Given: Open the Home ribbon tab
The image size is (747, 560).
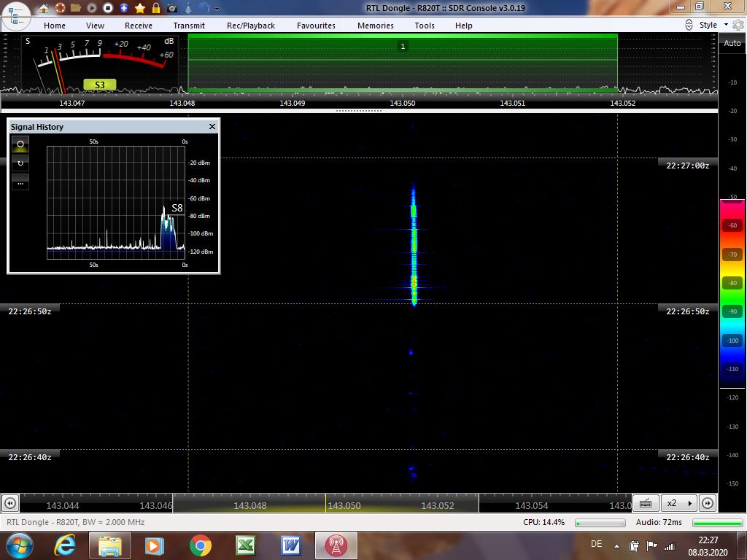Looking at the screenshot, I should click(x=55, y=26).
